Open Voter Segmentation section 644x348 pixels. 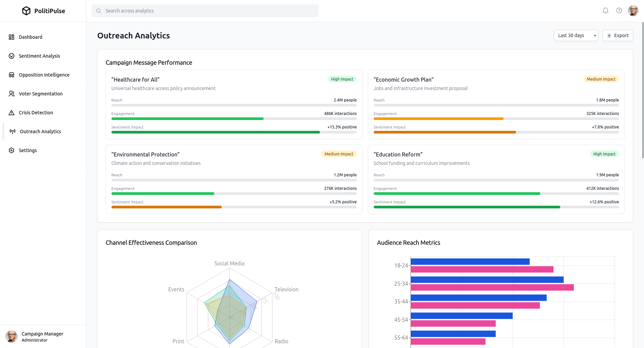(43, 94)
